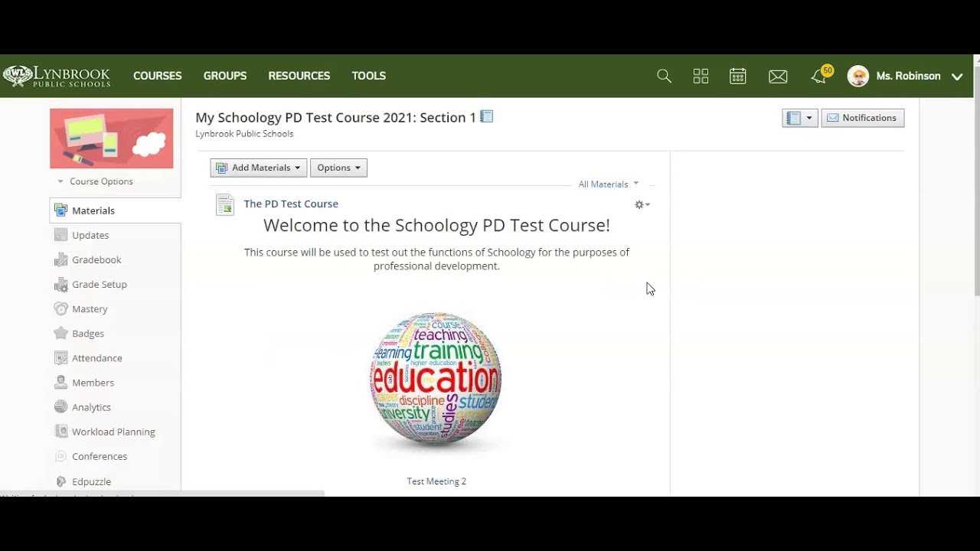Go to Grade Setup

pyautogui.click(x=100, y=284)
